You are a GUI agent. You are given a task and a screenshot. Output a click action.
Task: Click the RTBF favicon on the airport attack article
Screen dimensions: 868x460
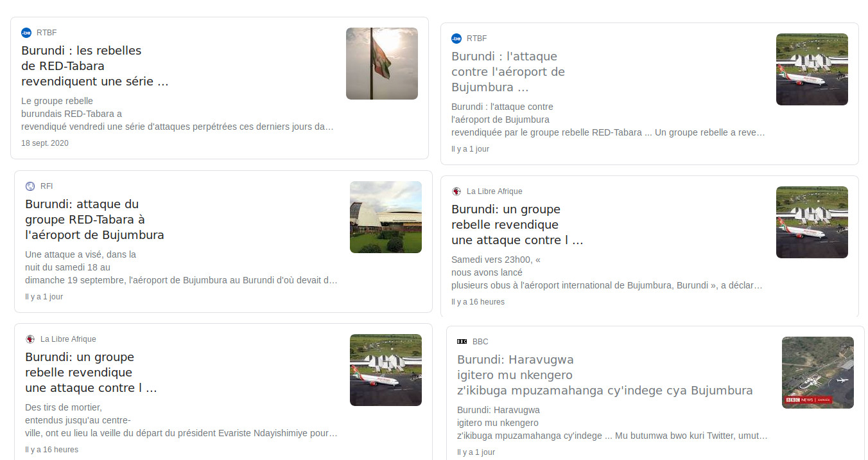point(456,39)
